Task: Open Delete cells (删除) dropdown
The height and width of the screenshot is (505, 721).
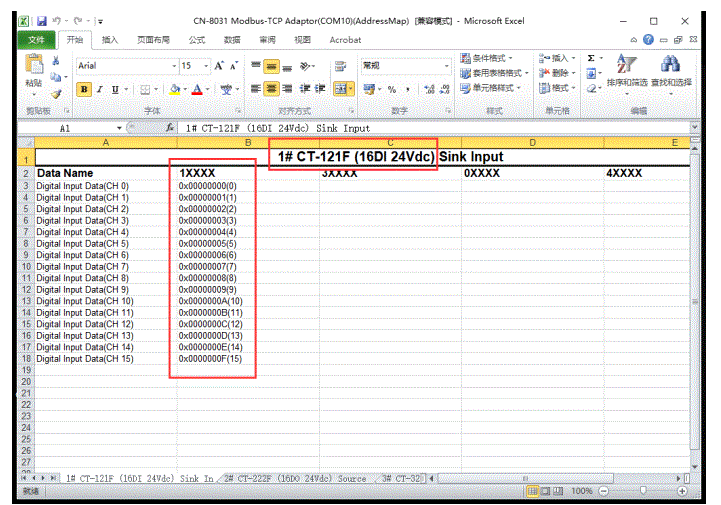Action: click(x=557, y=73)
